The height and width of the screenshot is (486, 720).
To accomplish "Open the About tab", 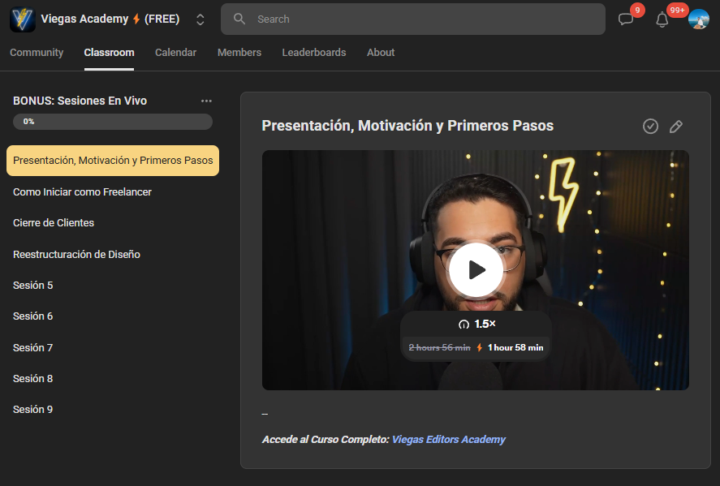I will 381,52.
